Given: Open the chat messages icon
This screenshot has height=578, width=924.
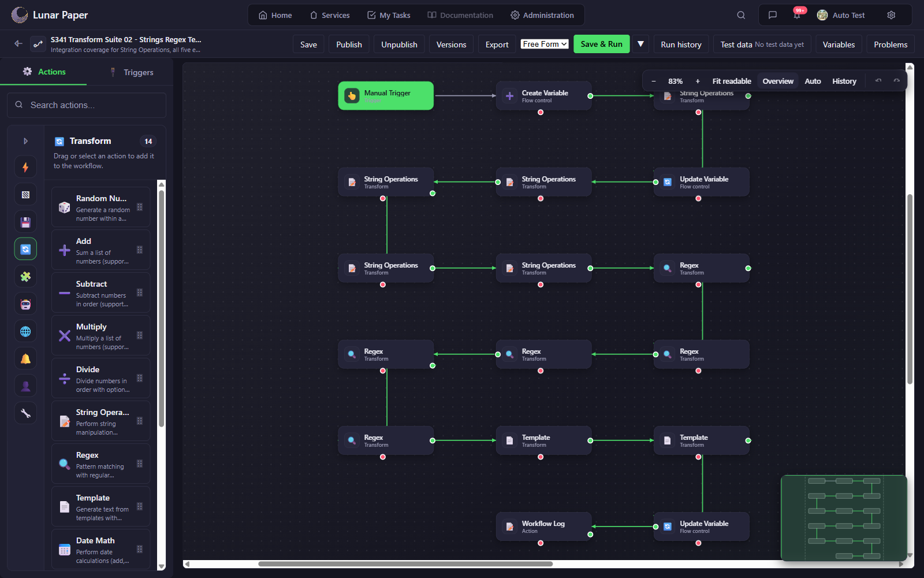Looking at the screenshot, I should coord(773,15).
